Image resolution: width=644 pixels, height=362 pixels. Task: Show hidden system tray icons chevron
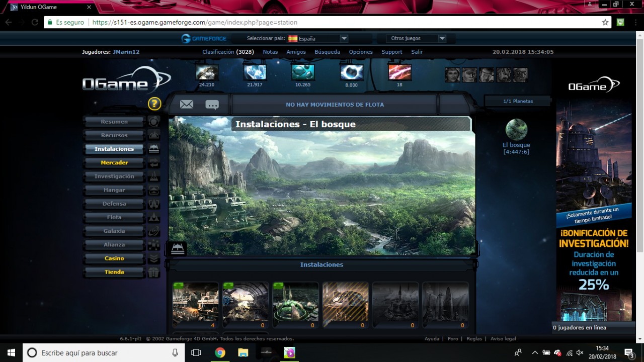tap(534, 352)
